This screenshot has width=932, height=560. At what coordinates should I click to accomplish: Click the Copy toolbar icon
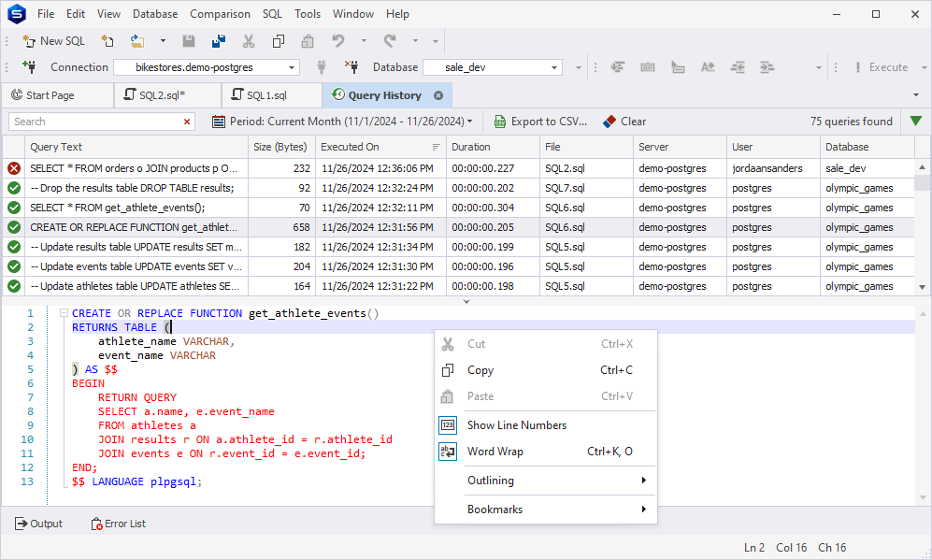coord(279,41)
